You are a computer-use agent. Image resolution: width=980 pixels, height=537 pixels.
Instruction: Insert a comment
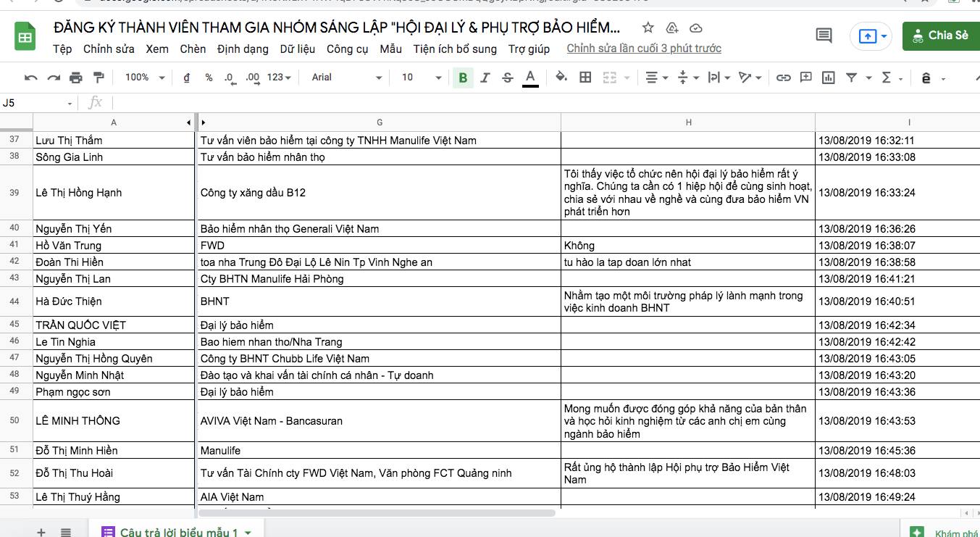pyautogui.click(x=806, y=78)
